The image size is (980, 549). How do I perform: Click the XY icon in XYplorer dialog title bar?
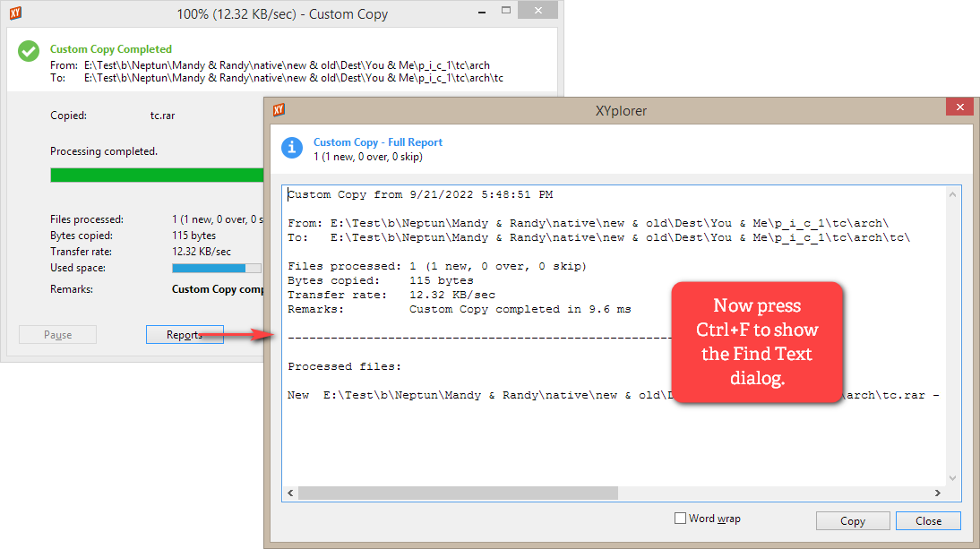click(279, 110)
